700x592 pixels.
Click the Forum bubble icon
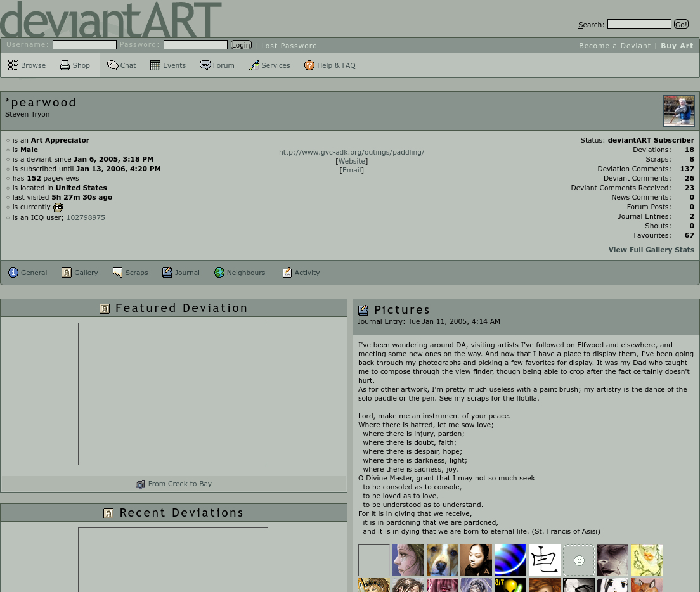205,65
